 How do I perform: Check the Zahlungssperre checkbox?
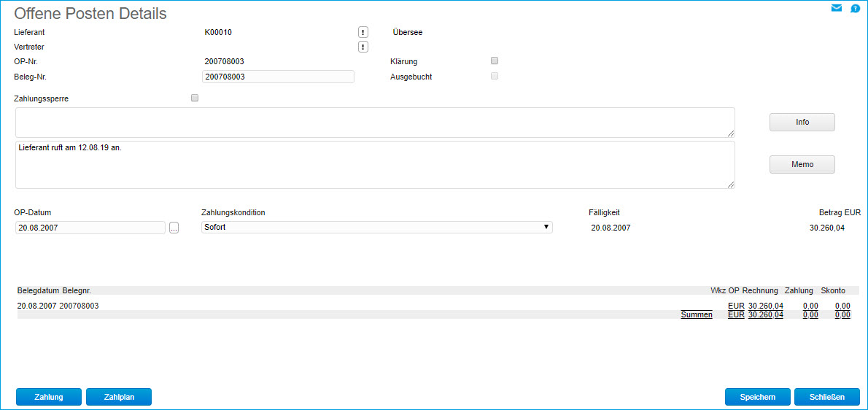tap(195, 98)
